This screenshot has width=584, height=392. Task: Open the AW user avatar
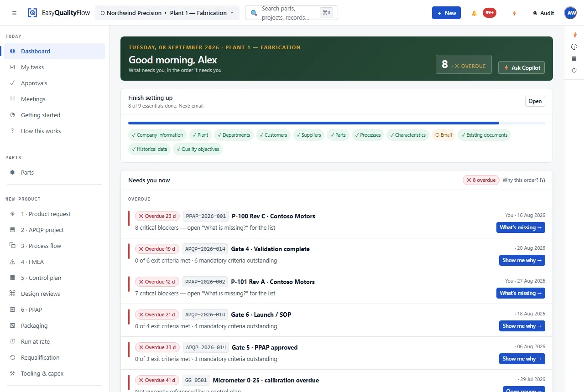coord(570,13)
